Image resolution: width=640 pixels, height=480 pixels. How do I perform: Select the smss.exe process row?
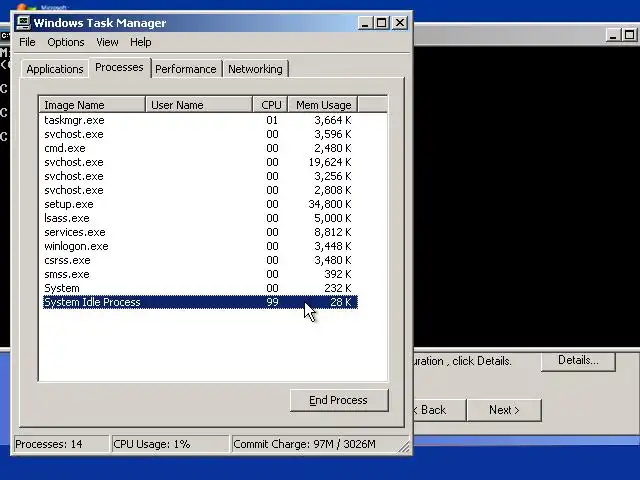coord(200,274)
